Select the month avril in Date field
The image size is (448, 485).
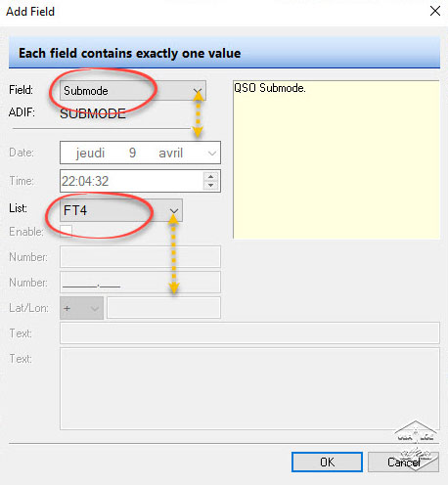click(x=170, y=153)
